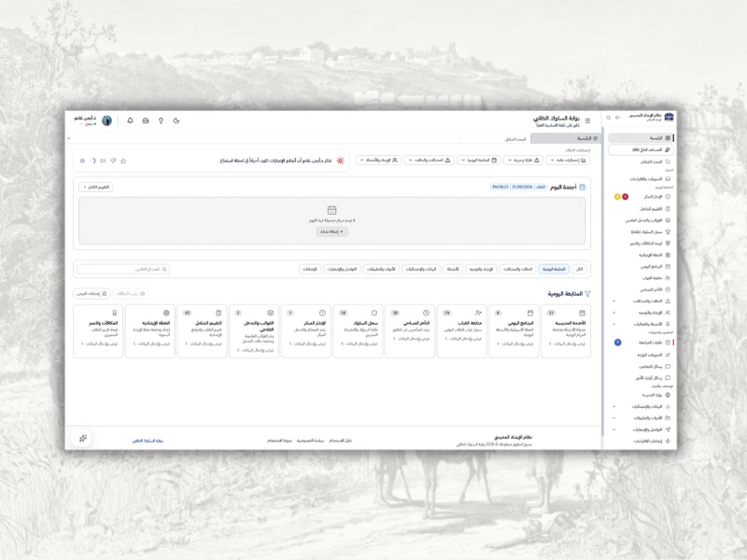This screenshot has width=747, height=560.
Task: Refresh the quote using the circular arrow icon
Action: tap(92, 161)
